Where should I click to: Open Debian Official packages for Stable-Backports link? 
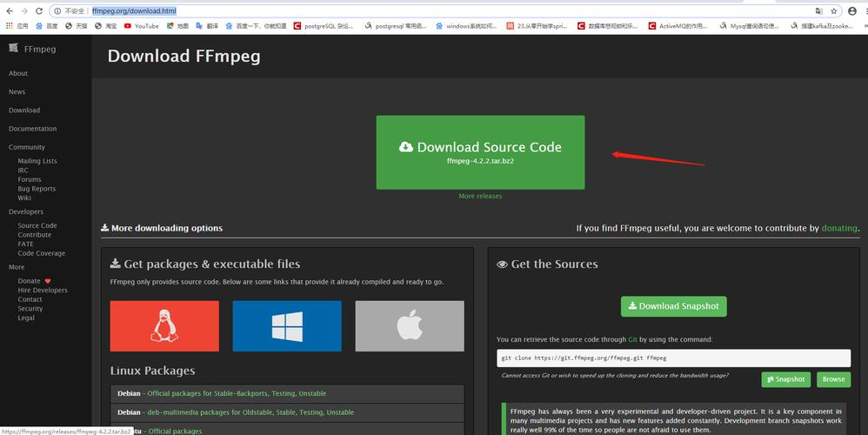tap(237, 393)
